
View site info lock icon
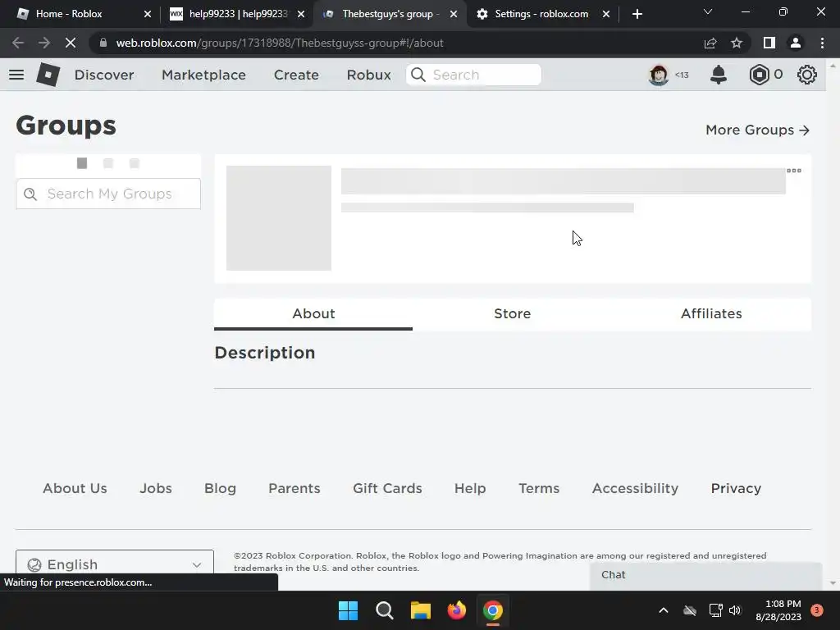(x=103, y=43)
